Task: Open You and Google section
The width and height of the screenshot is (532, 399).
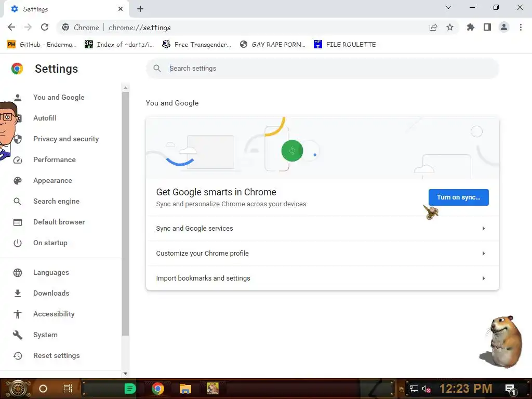Action: (x=59, y=97)
